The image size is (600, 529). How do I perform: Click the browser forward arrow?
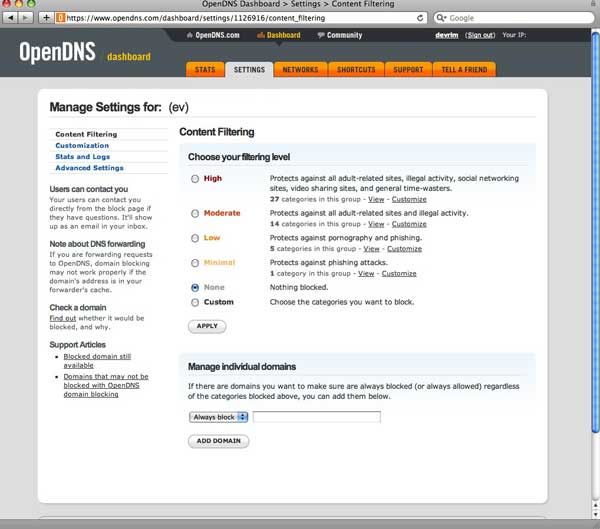click(x=26, y=18)
